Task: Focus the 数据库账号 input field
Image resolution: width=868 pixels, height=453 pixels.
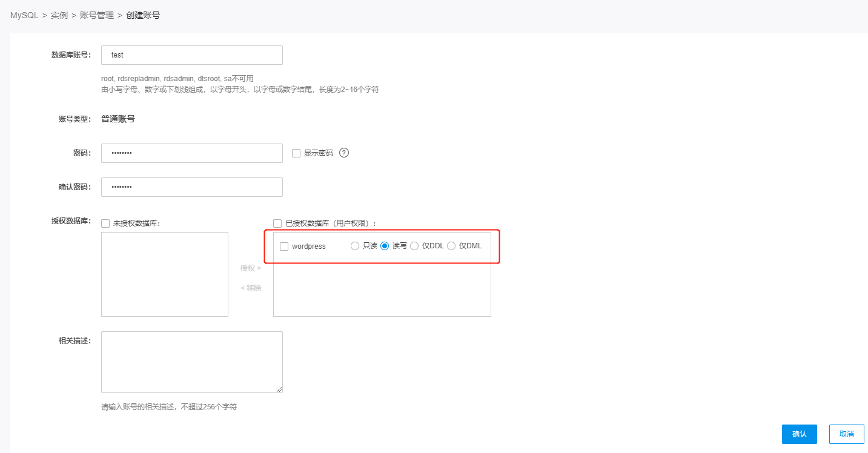Action: coord(191,55)
